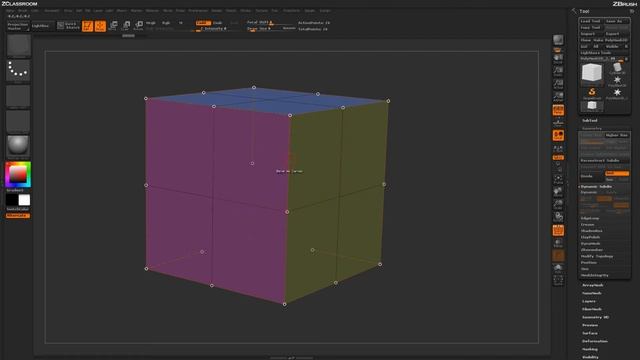Open the current brush thumbnail
This screenshot has height=360, width=640.
pyautogui.click(x=18, y=46)
